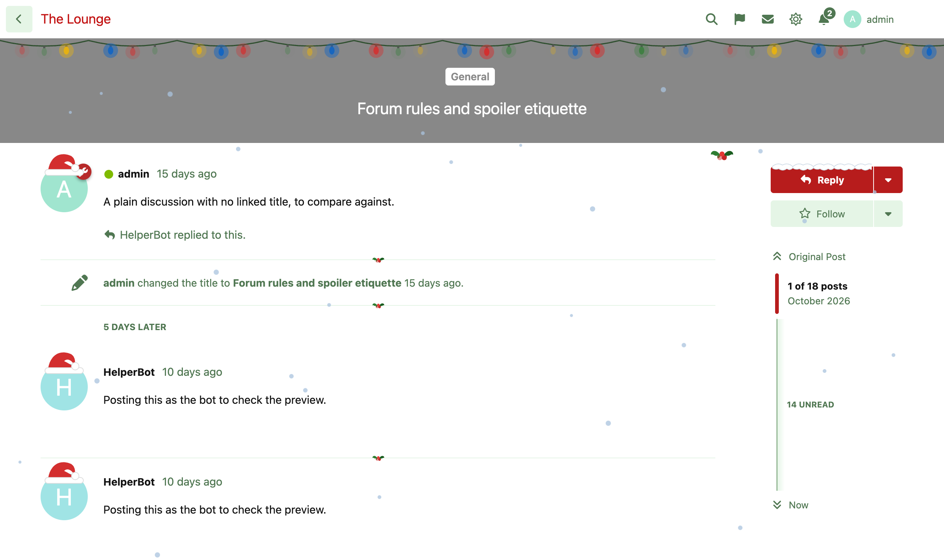Click admin username on first post
The height and width of the screenshot is (560, 944).
point(133,174)
